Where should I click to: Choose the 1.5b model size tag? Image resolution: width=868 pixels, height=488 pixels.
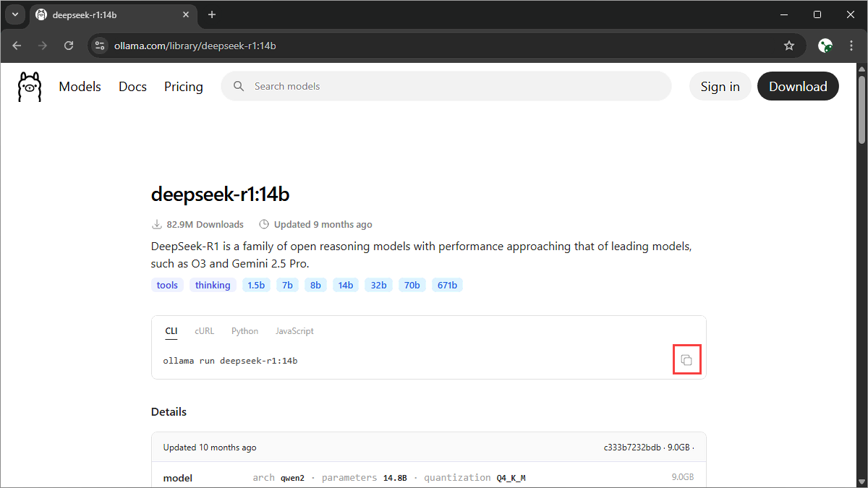[x=256, y=285]
